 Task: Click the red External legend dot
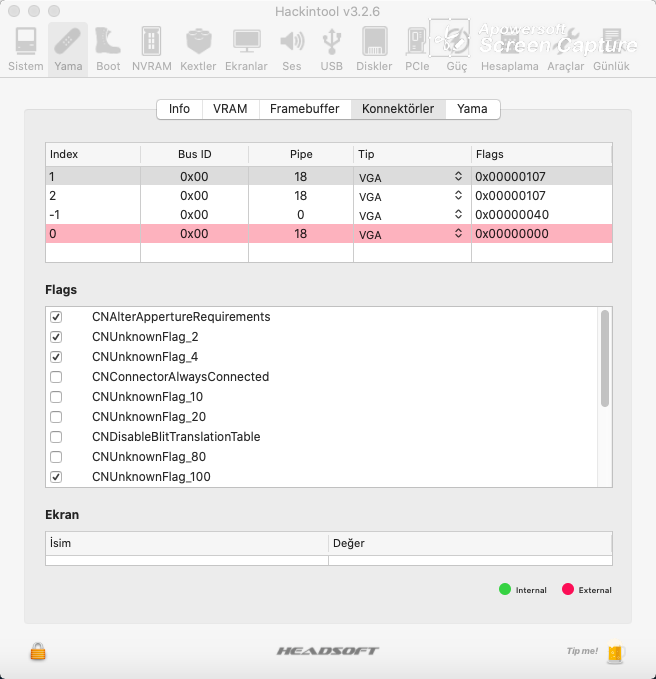coord(568,589)
